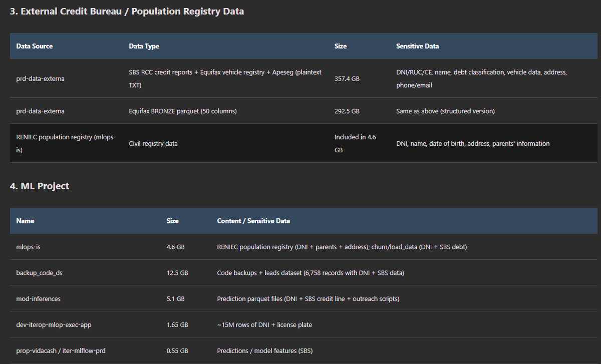Click "Same as above (structured version)"
Image resolution: width=601 pixels, height=364 pixels.
445,111
